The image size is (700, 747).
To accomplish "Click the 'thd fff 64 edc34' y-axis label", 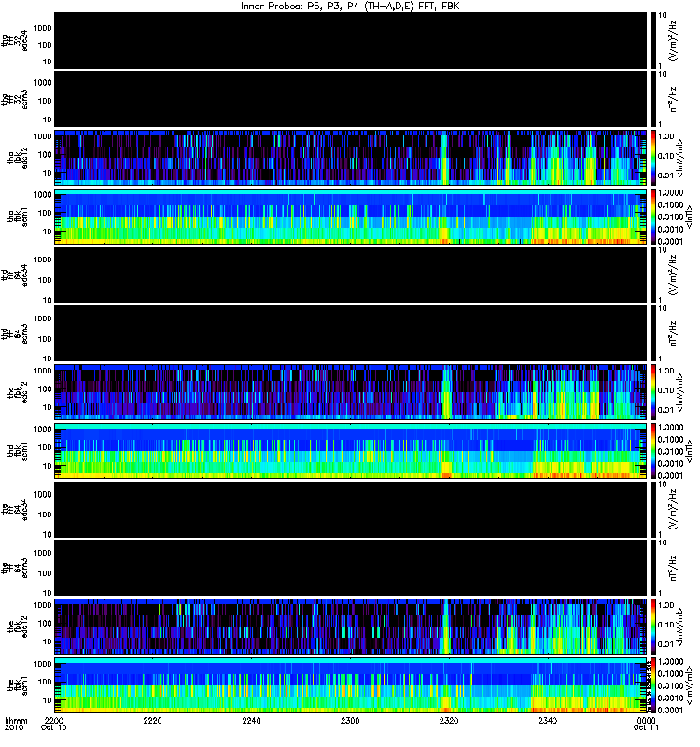I will [x=15, y=275].
